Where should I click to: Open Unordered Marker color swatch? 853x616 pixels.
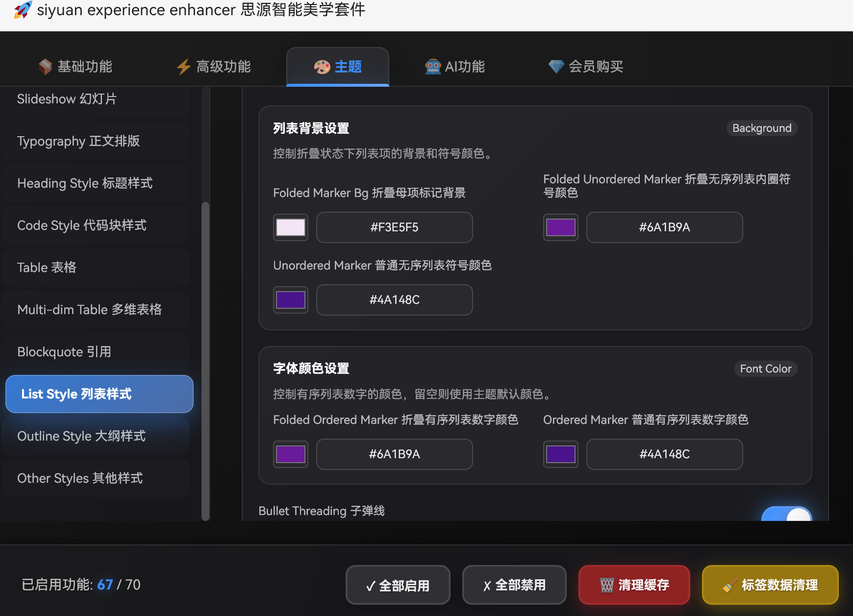click(291, 300)
